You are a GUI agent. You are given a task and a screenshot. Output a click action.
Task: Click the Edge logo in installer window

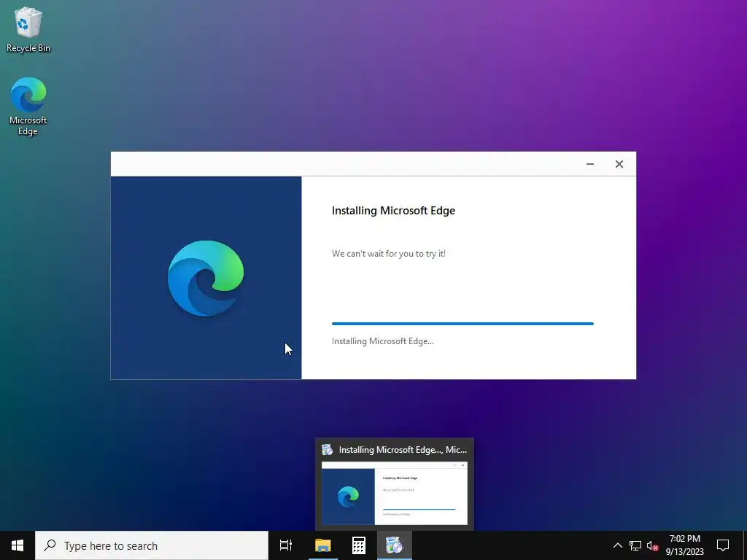(x=206, y=278)
